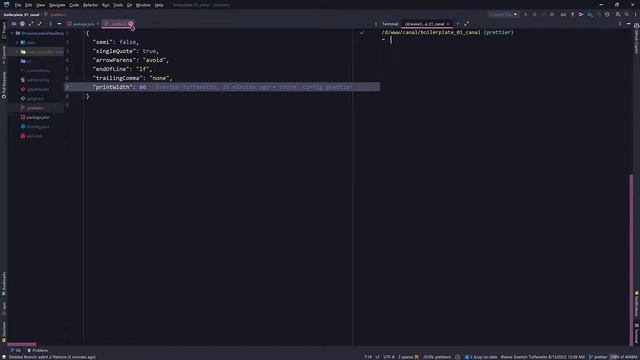Open the File menu

click(x=18, y=5)
